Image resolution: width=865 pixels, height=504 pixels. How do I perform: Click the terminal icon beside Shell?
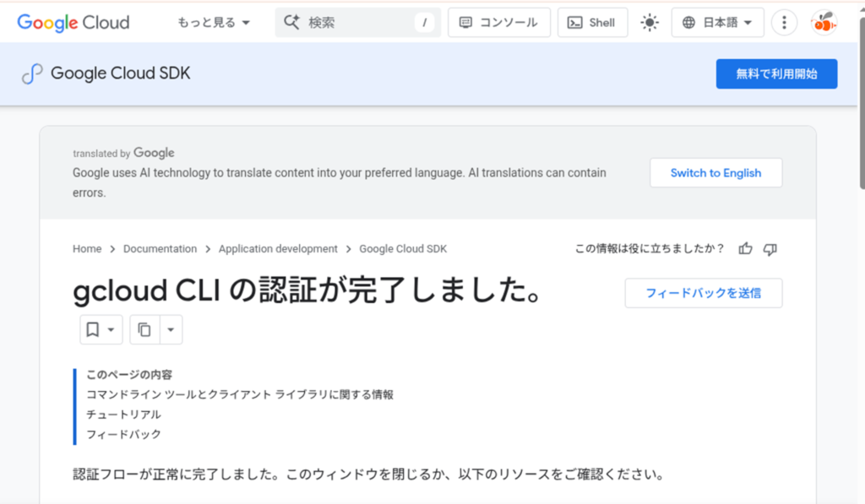click(574, 23)
